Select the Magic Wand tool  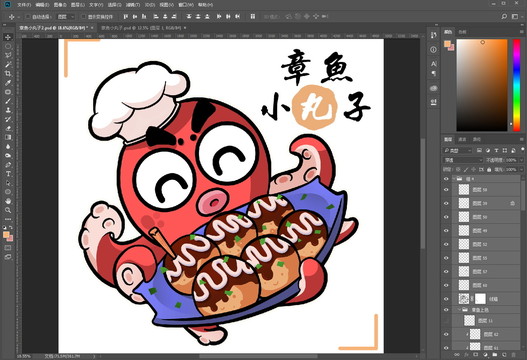[x=8, y=64]
